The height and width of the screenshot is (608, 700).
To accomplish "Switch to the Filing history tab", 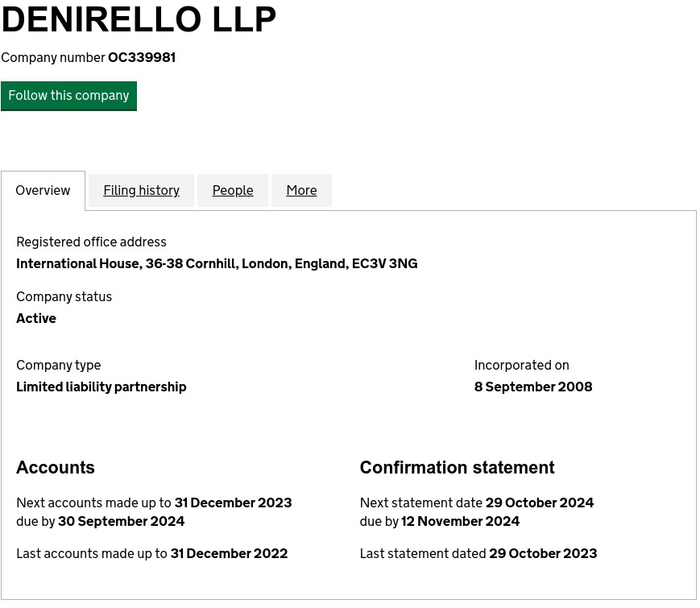I will tap(141, 191).
